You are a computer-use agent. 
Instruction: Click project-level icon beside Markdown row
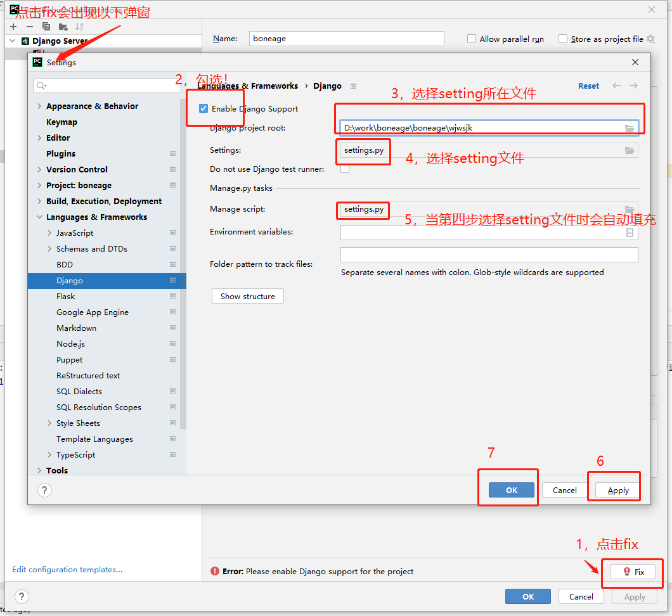pyautogui.click(x=172, y=328)
